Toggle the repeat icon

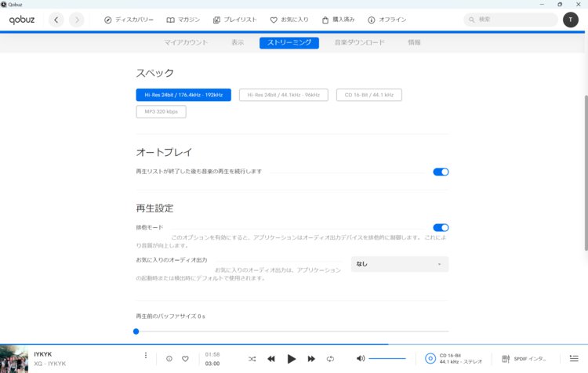pyautogui.click(x=330, y=359)
